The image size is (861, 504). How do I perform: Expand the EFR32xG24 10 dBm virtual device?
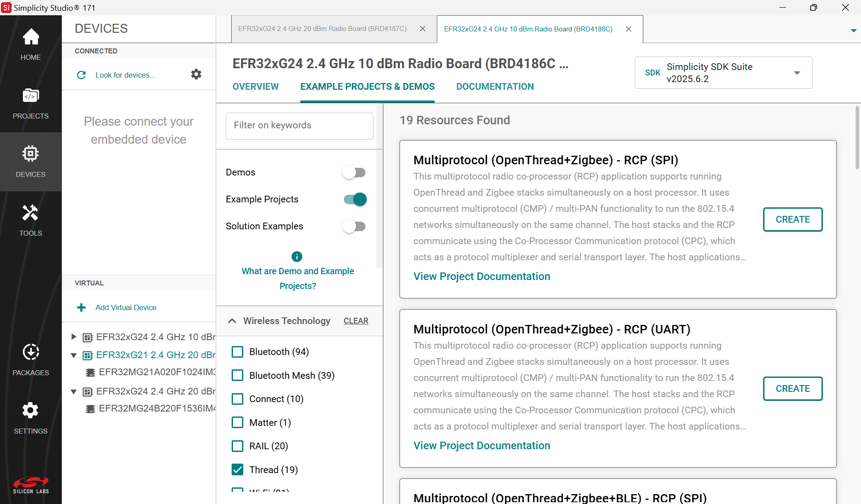(74, 337)
